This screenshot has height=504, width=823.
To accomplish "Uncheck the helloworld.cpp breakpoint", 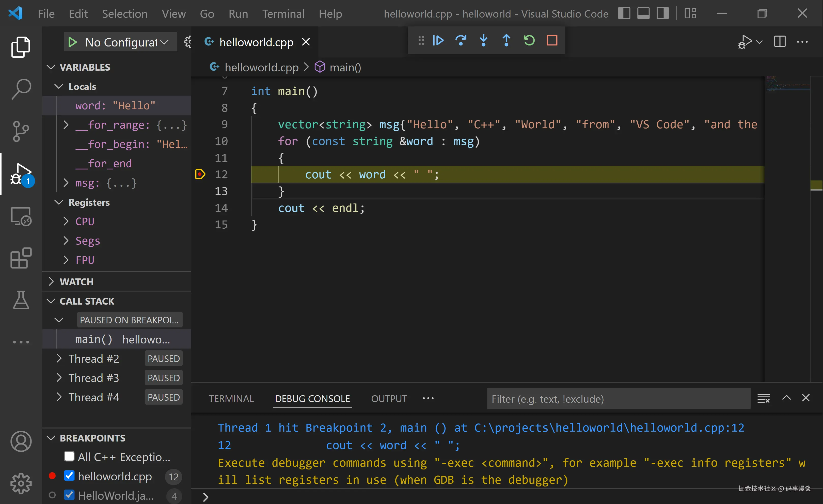I will coord(69,476).
